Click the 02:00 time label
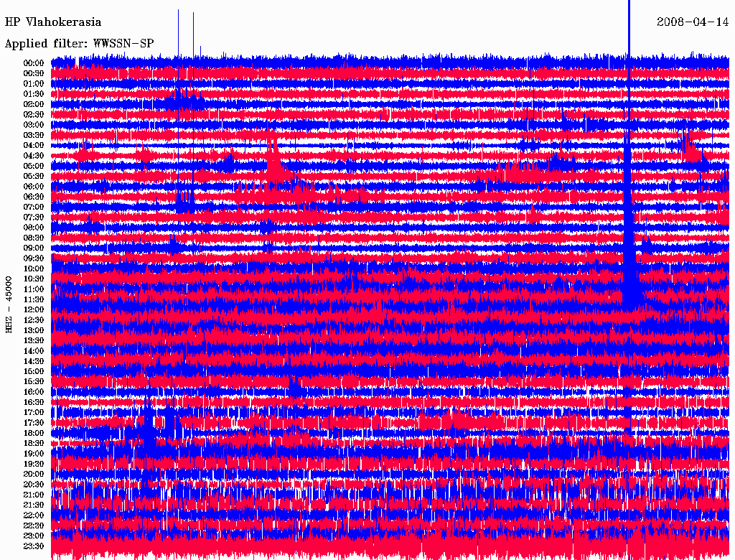 pyautogui.click(x=34, y=104)
